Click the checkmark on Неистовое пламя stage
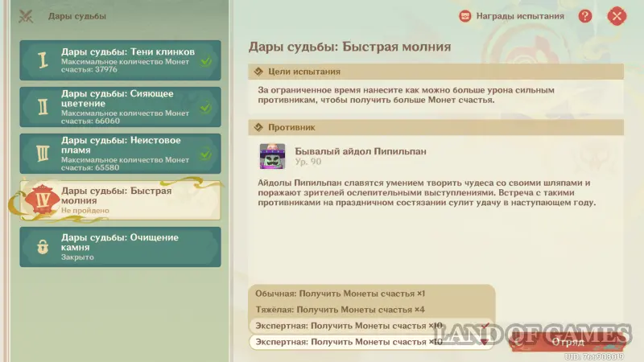This screenshot has height=362, width=644. (206, 153)
